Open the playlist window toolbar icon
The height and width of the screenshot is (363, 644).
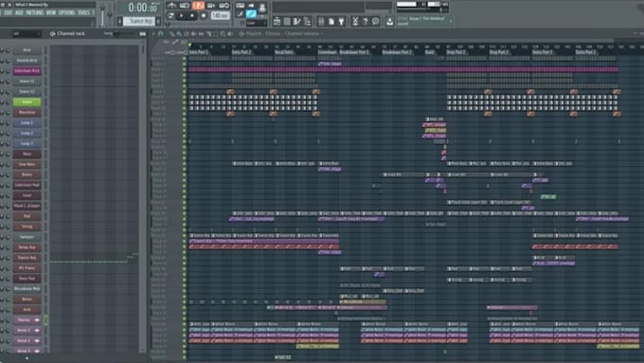pyautogui.click(x=277, y=22)
